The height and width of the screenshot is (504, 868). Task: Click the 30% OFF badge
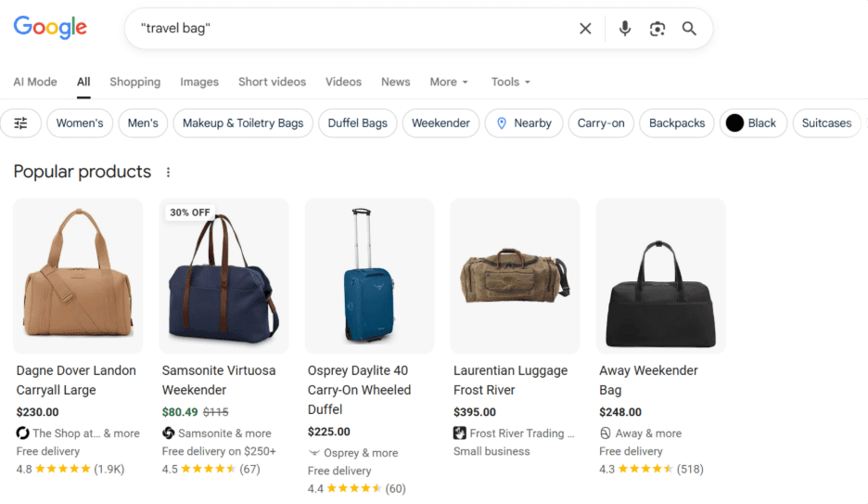pyautogui.click(x=190, y=213)
